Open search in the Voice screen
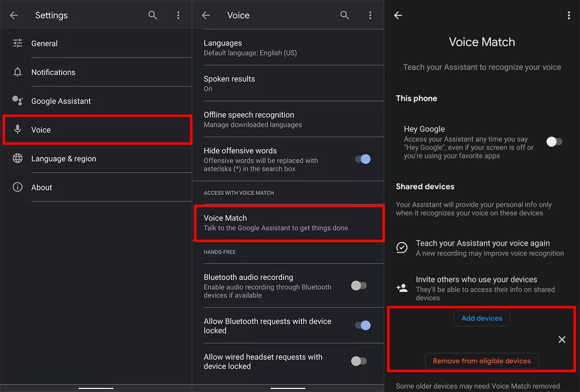Image resolution: width=580 pixels, height=392 pixels. (x=344, y=15)
